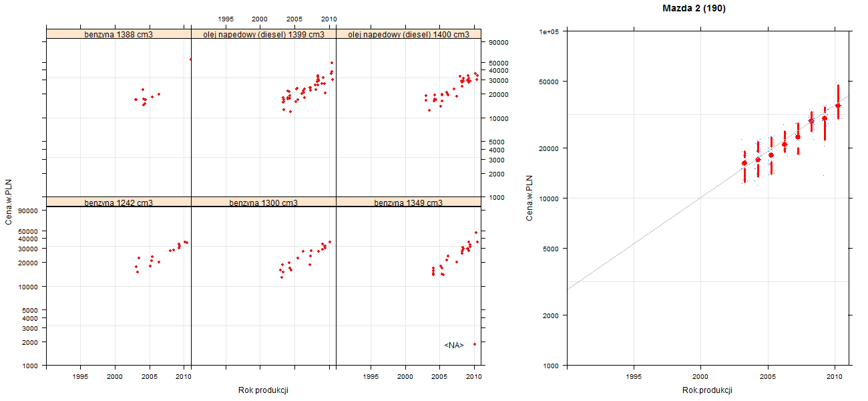This screenshot has height=401, width=868.
Task: Click the "20000" tick label on the Mazda 2 chart
Action: (550, 148)
